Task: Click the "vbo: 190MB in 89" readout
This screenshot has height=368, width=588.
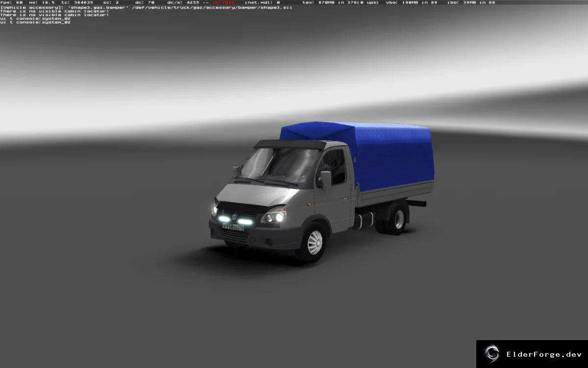Action: (411, 2)
